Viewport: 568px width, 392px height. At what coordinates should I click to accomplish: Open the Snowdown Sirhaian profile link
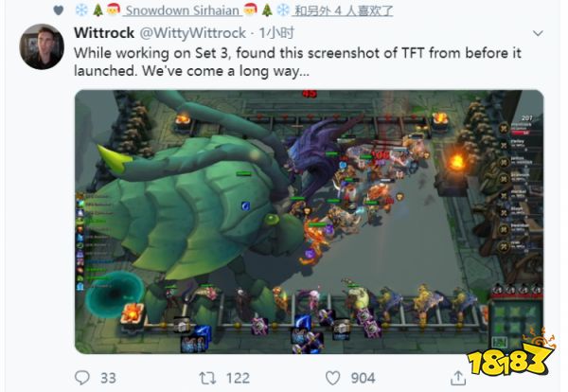click(x=182, y=10)
